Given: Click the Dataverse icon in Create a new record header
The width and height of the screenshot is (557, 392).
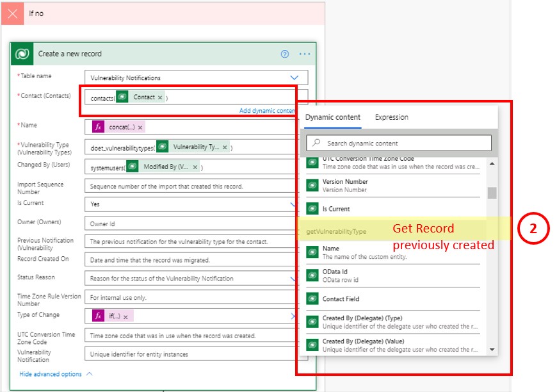Looking at the screenshot, I should [x=24, y=54].
